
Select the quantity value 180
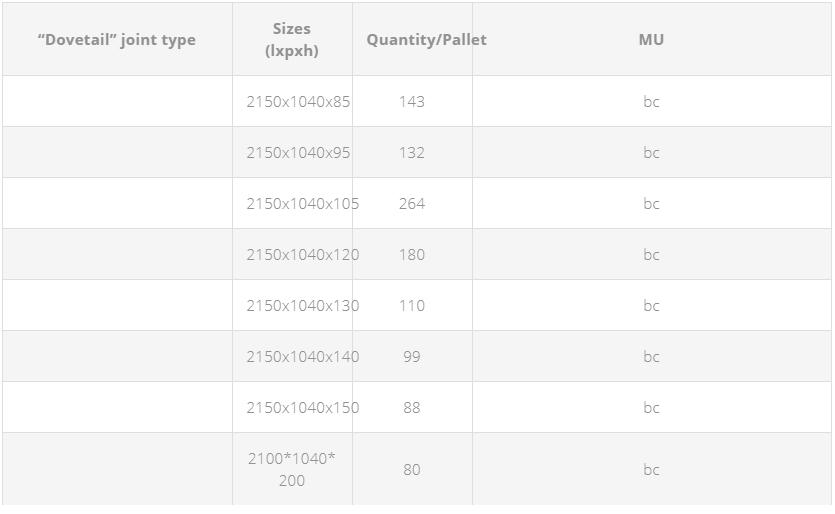tap(412, 255)
